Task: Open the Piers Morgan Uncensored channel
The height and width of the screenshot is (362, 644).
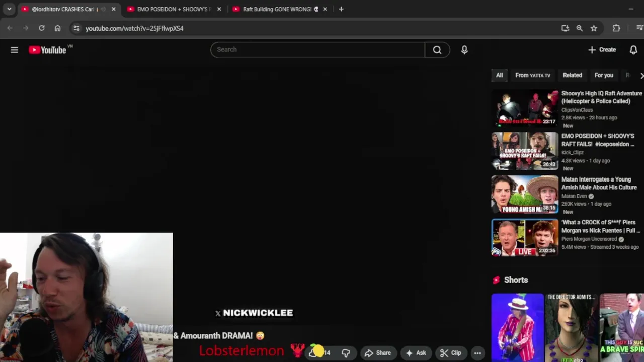Action: click(589, 239)
